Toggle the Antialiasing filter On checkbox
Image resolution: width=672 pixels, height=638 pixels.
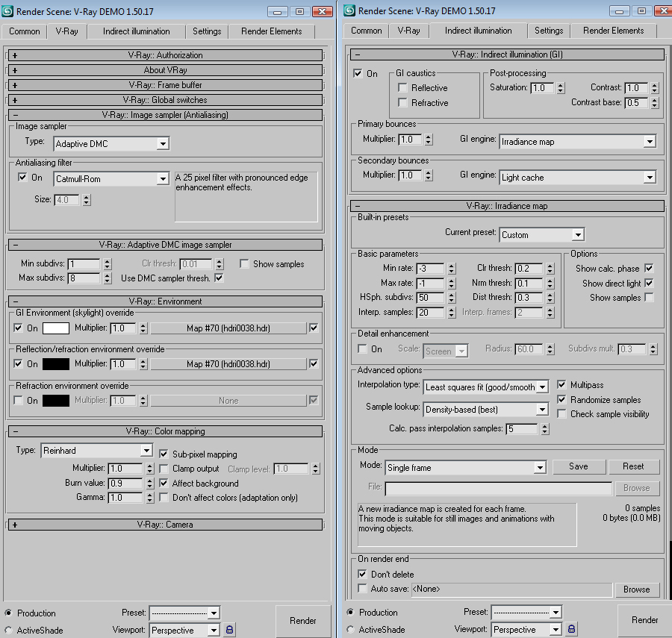pyautogui.click(x=22, y=178)
